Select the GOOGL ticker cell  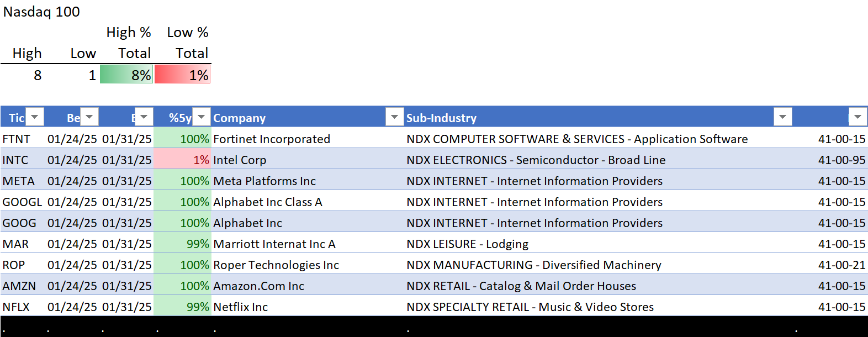click(22, 202)
